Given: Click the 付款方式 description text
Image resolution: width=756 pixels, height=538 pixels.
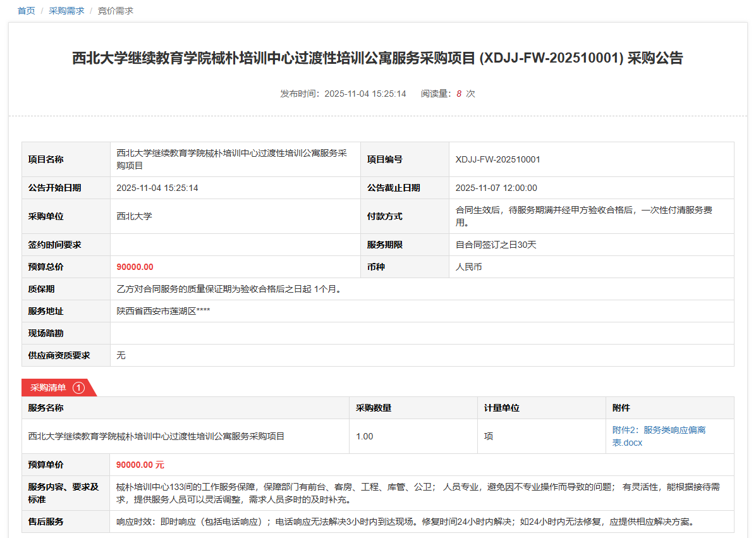Looking at the screenshot, I should click(x=583, y=216).
